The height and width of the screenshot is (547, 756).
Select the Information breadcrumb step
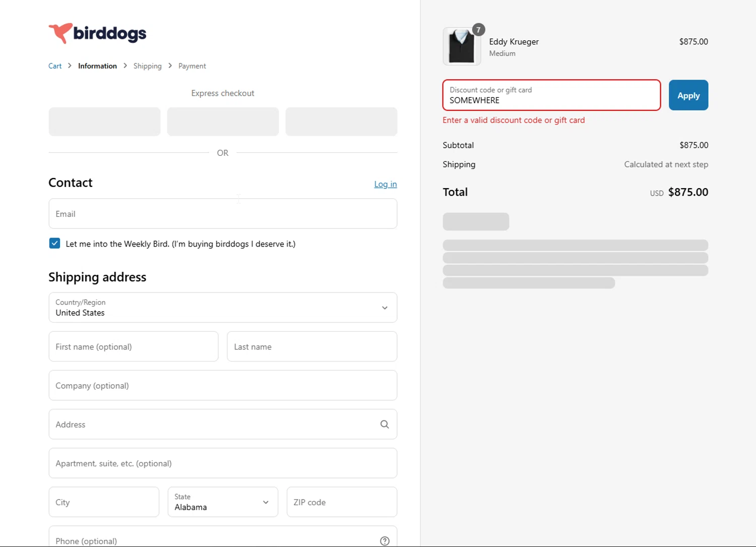pyautogui.click(x=97, y=66)
